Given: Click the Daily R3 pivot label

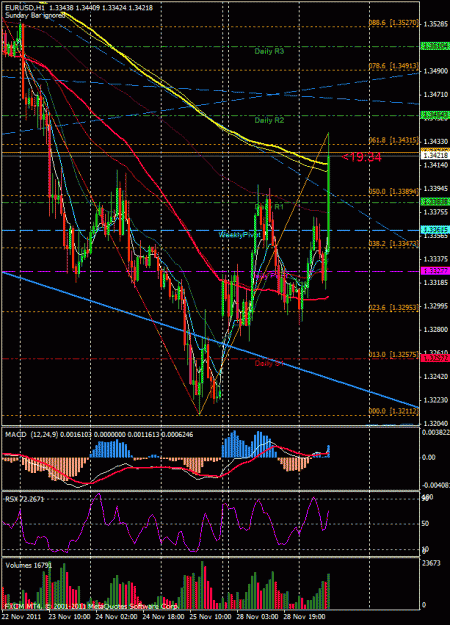Looking at the screenshot, I should coord(269,51).
